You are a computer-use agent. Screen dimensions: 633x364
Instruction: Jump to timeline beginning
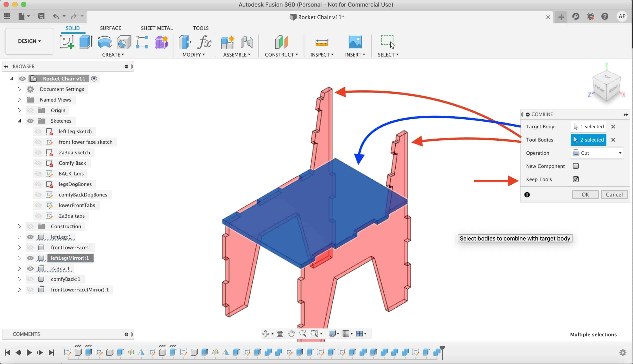(7, 353)
